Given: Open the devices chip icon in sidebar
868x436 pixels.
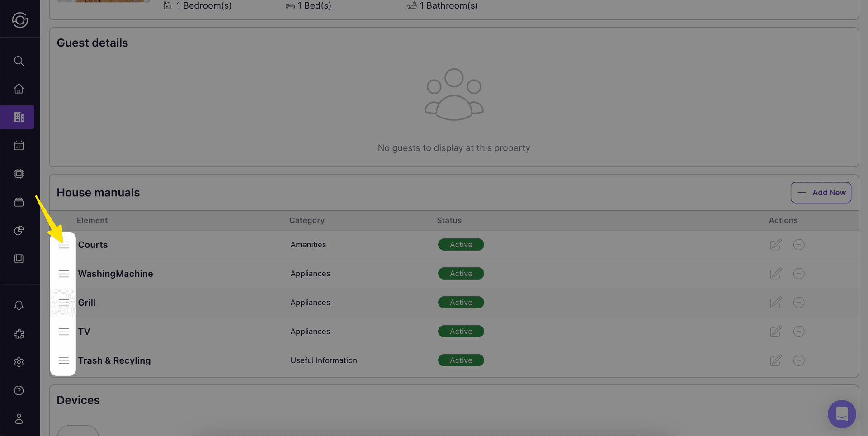Looking at the screenshot, I should (19, 174).
